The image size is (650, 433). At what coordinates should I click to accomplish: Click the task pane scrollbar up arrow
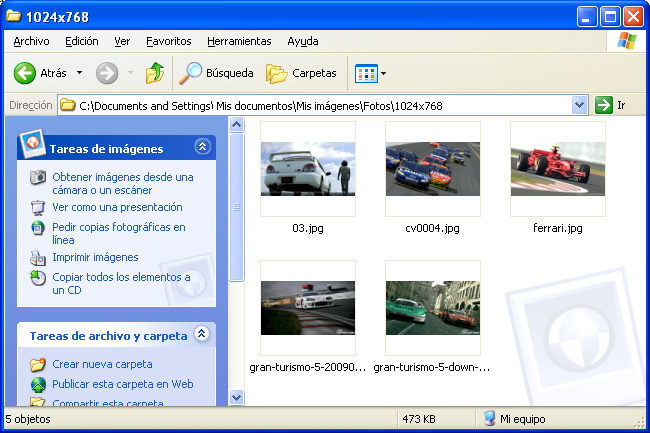coord(236,124)
